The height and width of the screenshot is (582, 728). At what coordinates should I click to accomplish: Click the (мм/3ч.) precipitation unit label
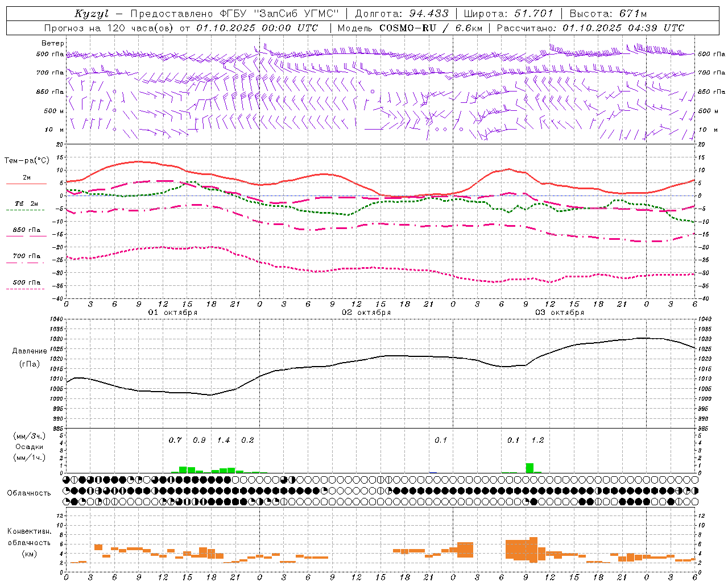[30, 436]
